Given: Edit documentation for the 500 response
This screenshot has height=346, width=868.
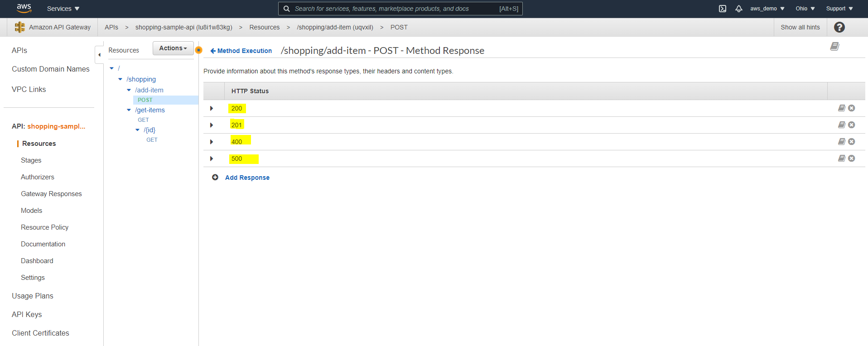Looking at the screenshot, I should 842,158.
